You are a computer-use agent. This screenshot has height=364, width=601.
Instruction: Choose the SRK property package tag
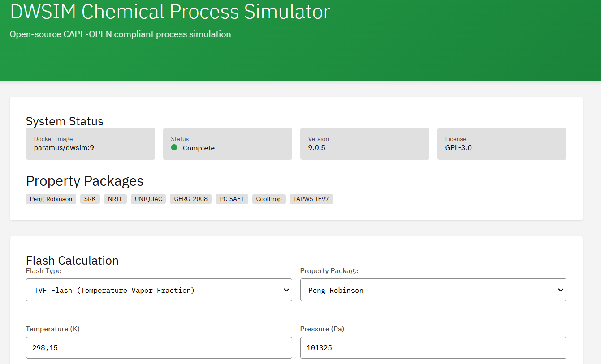click(90, 199)
